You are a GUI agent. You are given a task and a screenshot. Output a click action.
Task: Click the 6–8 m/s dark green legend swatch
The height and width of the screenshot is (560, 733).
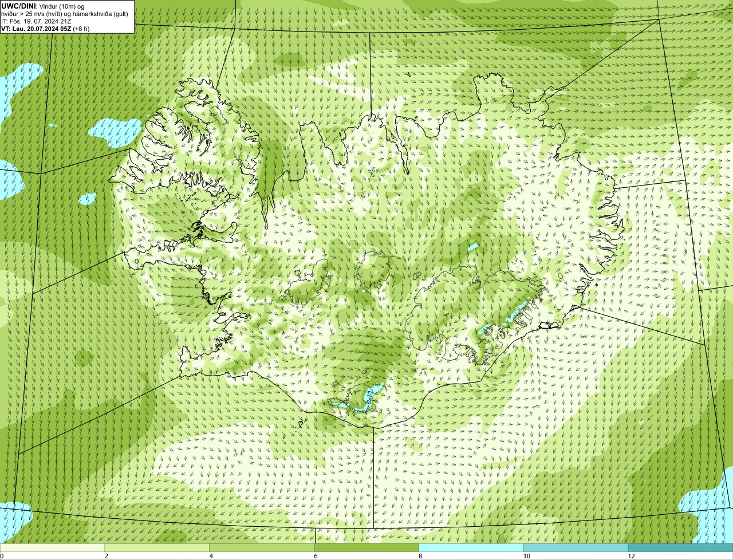(366, 548)
